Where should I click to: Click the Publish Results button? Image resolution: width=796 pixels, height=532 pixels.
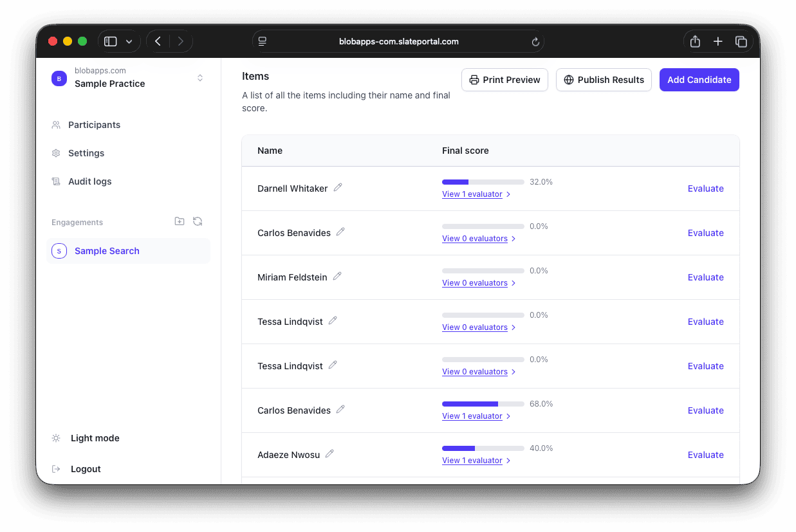click(604, 80)
